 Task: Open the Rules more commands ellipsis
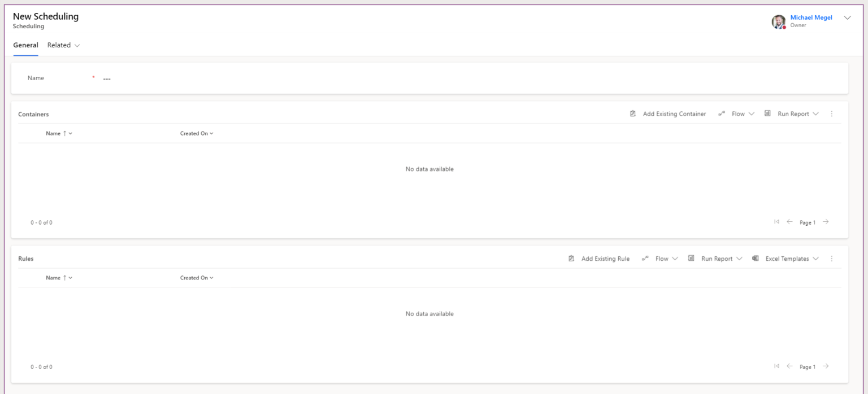click(831, 259)
